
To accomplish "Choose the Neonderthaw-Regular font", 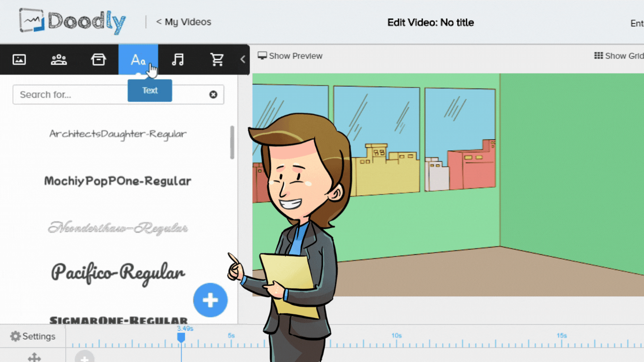I will click(118, 228).
